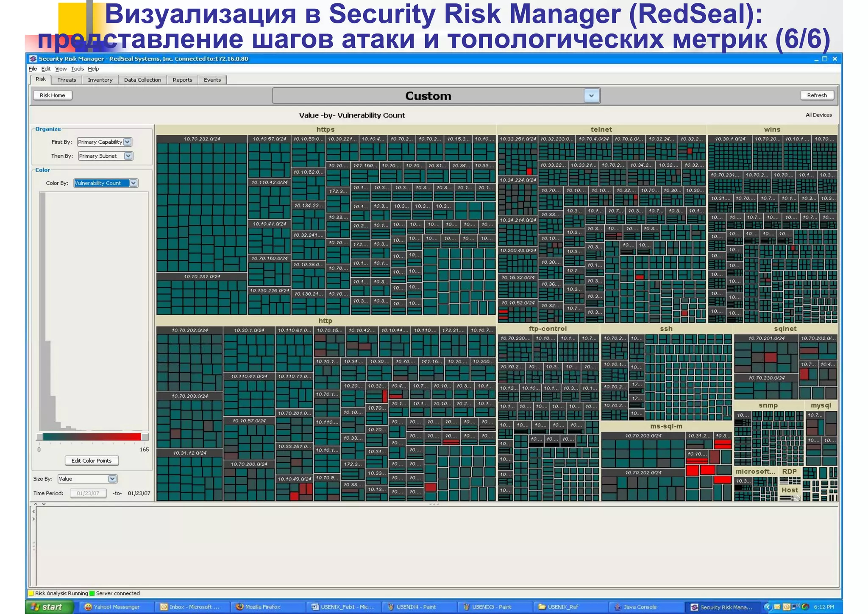Click the ftp-control group header
Viewport: 868px width, 614px height.
coord(548,329)
